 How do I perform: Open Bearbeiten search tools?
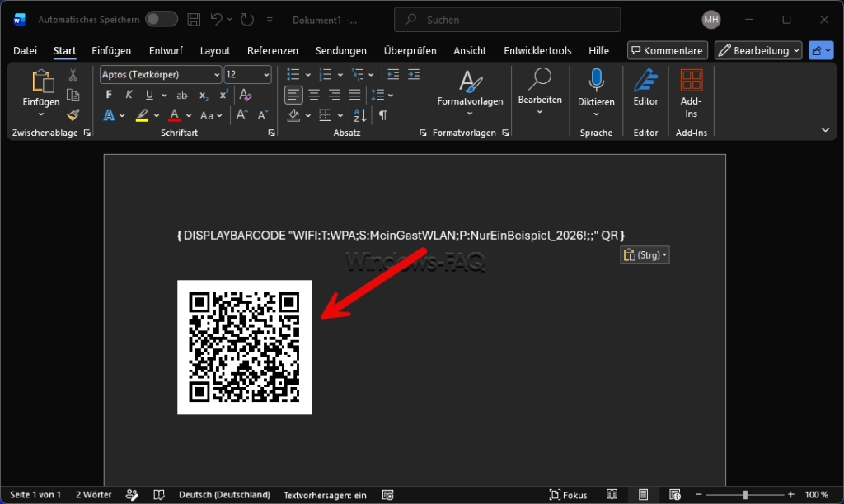coord(539,91)
